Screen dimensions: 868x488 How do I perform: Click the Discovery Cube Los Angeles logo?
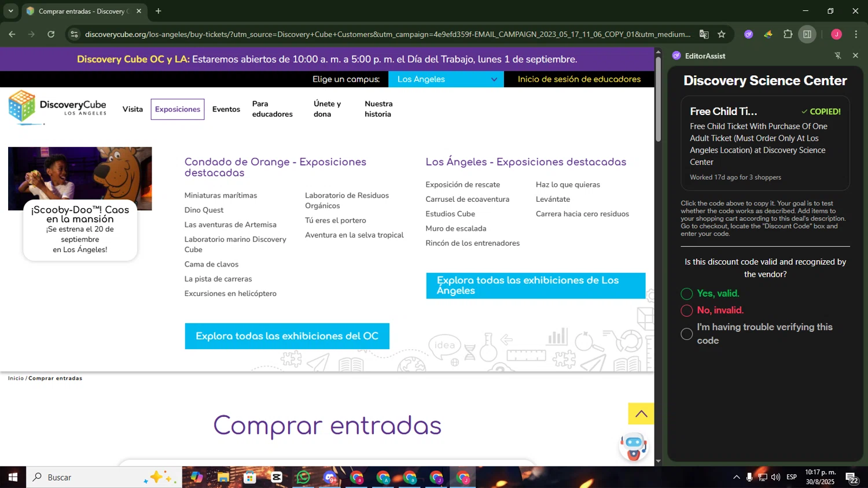click(57, 107)
